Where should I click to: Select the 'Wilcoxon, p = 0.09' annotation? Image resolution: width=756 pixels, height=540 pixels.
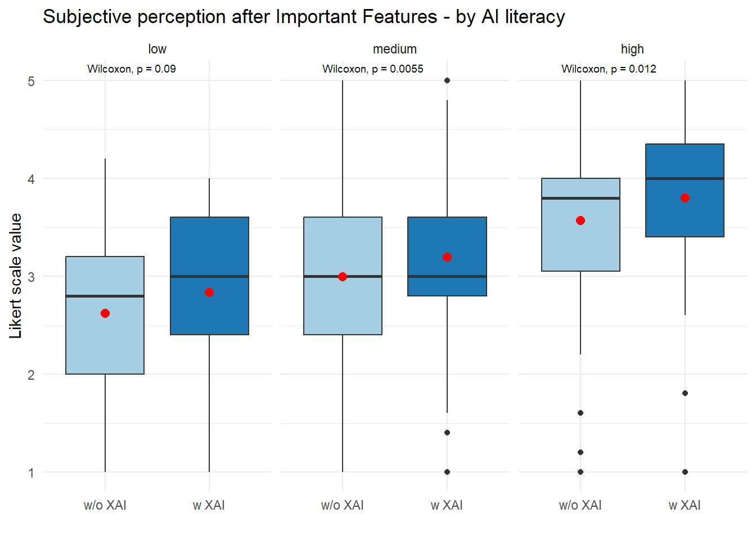pos(132,69)
